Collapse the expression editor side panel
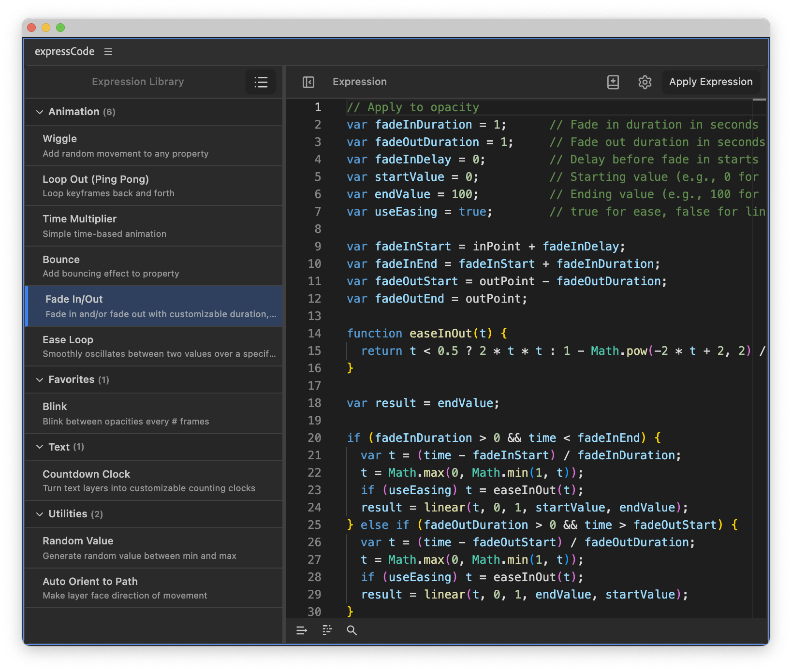Screen dimensions: 792x672 coord(308,82)
